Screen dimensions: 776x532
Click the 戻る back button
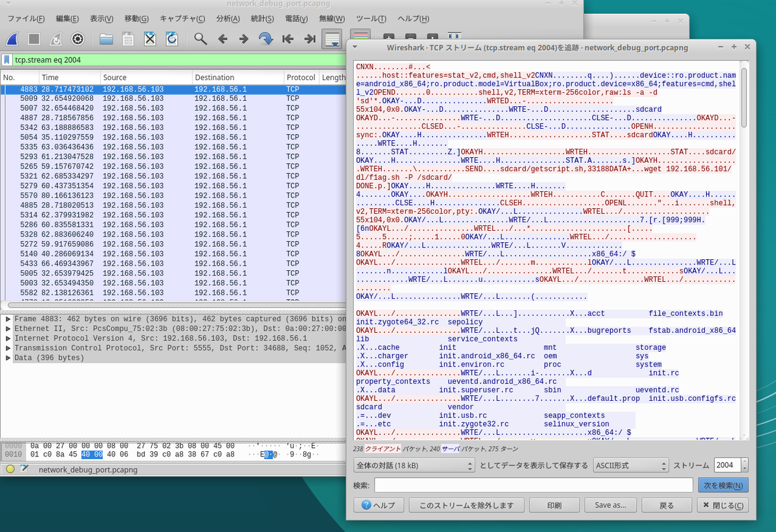[x=666, y=505]
